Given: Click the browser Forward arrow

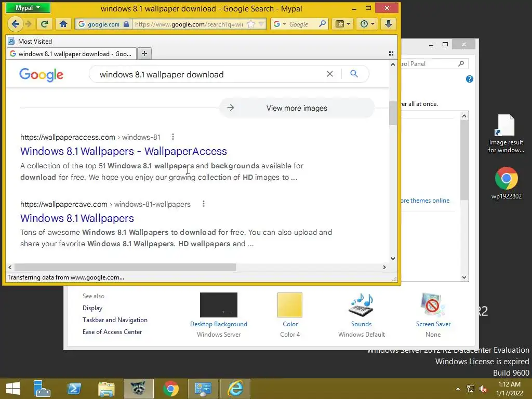Looking at the screenshot, I should coord(29,24).
